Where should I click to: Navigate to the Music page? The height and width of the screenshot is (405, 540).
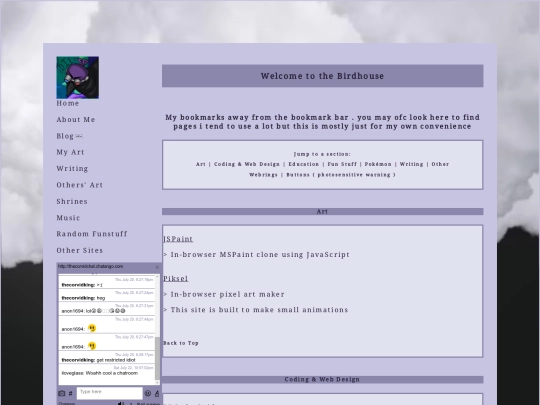(68, 218)
